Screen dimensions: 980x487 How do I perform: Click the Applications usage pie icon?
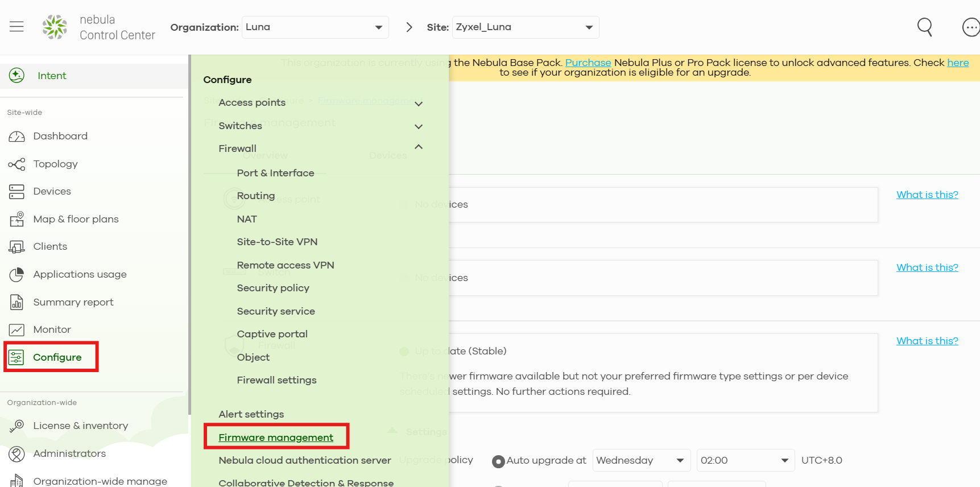pyautogui.click(x=16, y=274)
